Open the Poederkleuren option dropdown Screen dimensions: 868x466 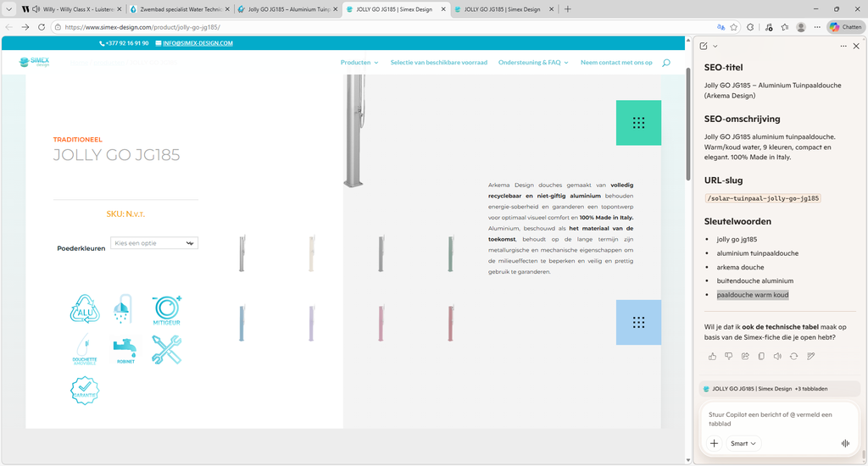pos(154,243)
